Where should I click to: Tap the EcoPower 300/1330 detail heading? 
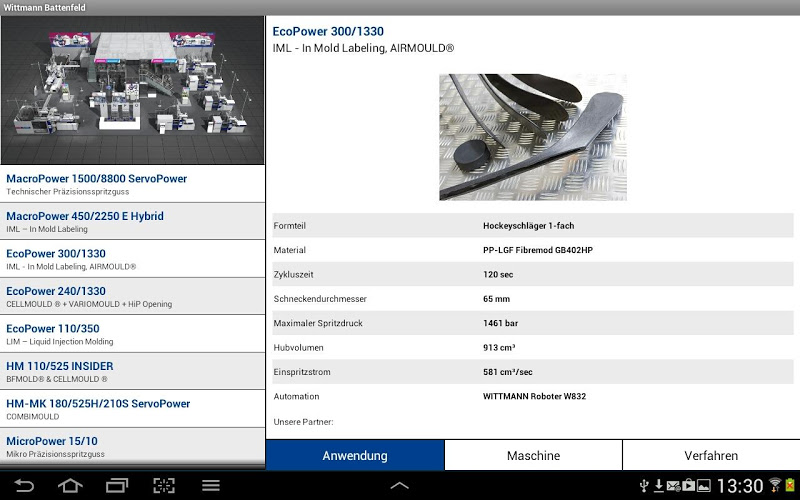(x=328, y=31)
